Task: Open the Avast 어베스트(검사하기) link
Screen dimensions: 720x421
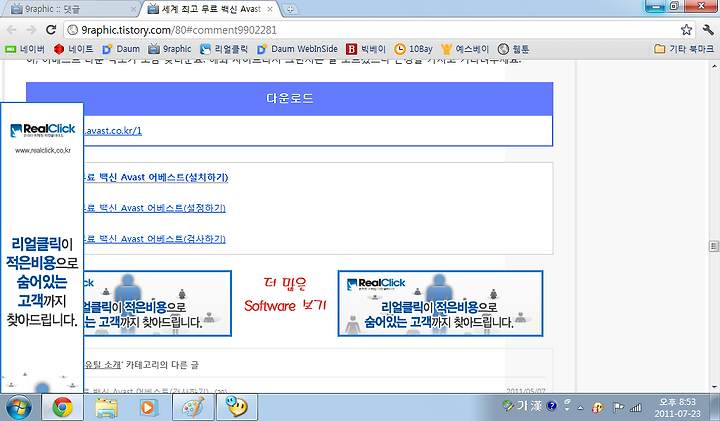Action: 155,239
